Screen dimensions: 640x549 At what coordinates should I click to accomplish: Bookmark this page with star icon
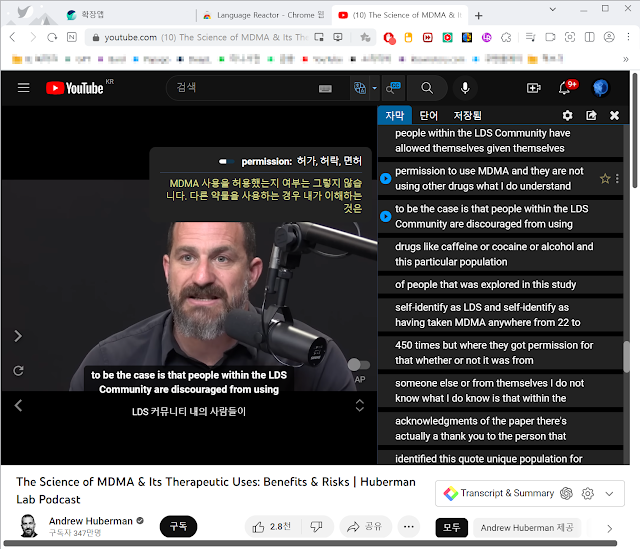coord(365,38)
